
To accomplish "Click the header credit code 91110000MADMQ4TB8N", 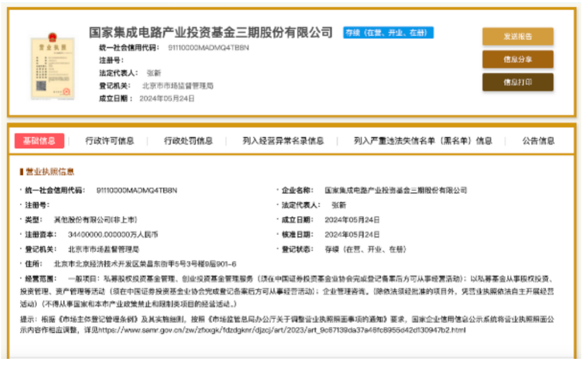I will click(209, 47).
